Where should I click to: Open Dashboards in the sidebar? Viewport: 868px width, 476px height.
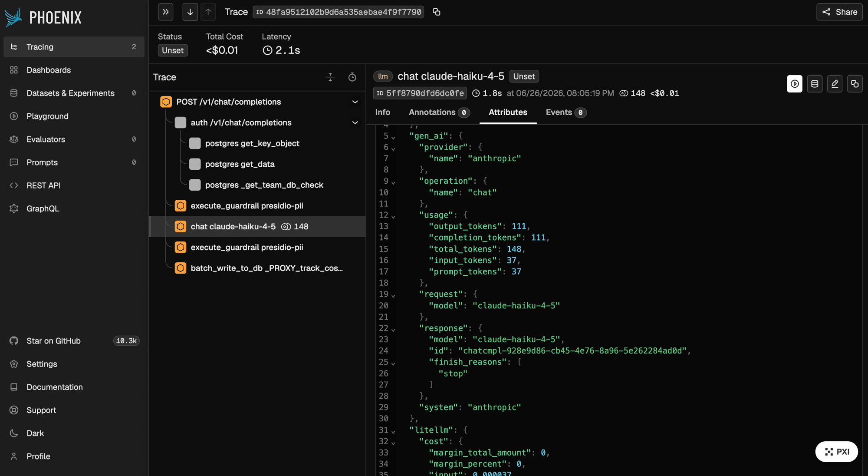(74, 70)
